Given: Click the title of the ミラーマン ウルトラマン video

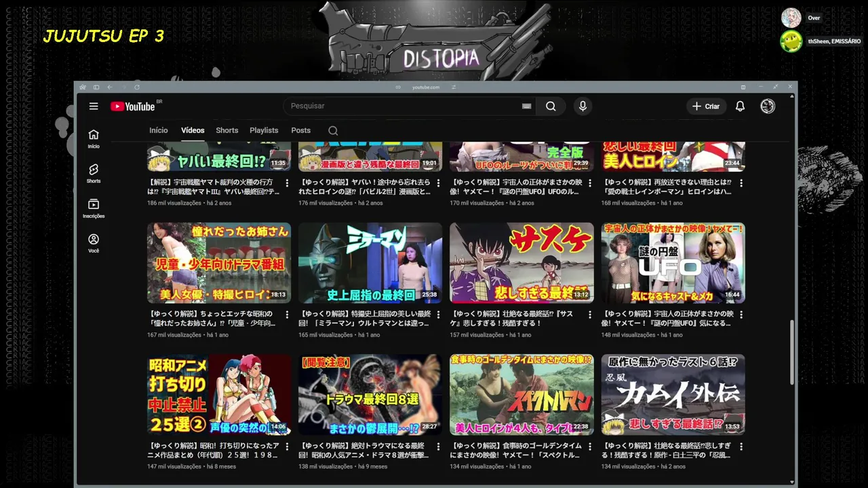Looking at the screenshot, I should [x=365, y=319].
